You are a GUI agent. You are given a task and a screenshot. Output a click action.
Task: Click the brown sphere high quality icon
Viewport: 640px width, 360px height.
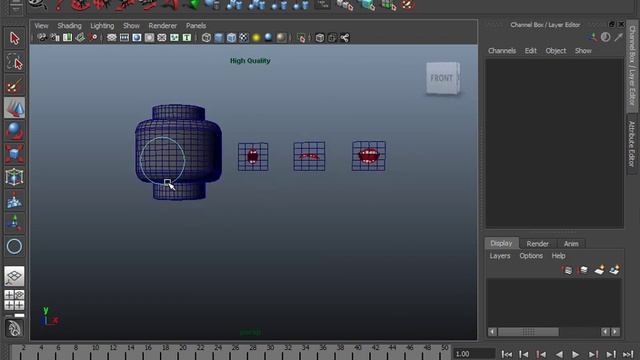coord(281,38)
